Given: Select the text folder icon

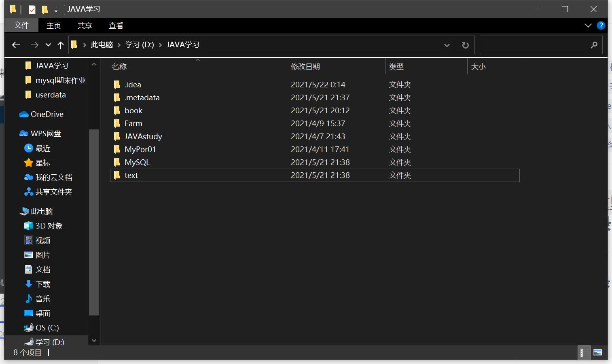Looking at the screenshot, I should pos(117,175).
